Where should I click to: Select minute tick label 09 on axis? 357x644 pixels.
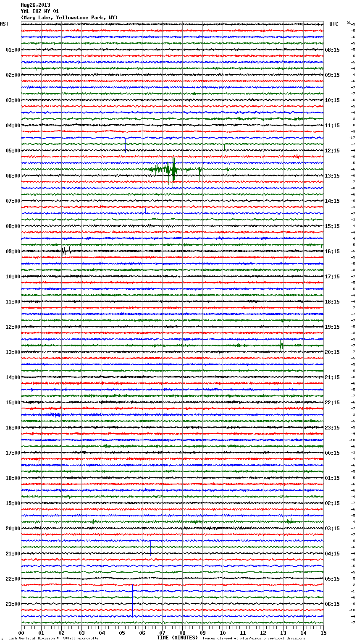[x=203, y=633]
